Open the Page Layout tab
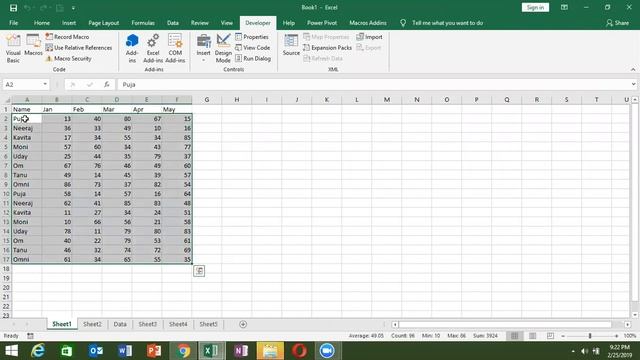The width and height of the screenshot is (640, 360). [104, 23]
